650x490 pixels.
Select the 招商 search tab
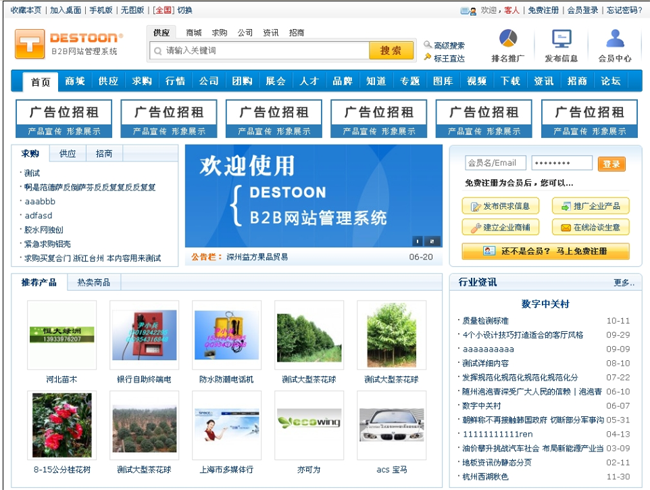click(x=296, y=33)
